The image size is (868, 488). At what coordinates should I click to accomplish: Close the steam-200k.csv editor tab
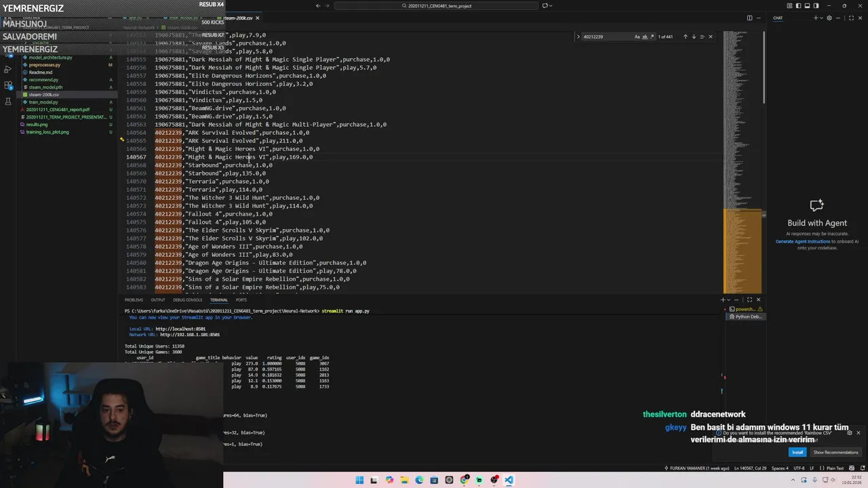pyautogui.click(x=258, y=18)
